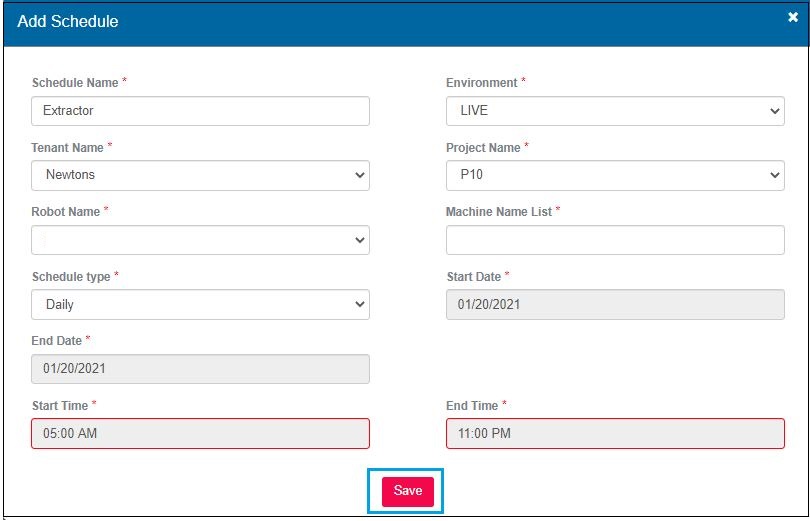Image resolution: width=810 pixels, height=521 pixels.
Task: Select the Start Date field
Action: click(614, 304)
